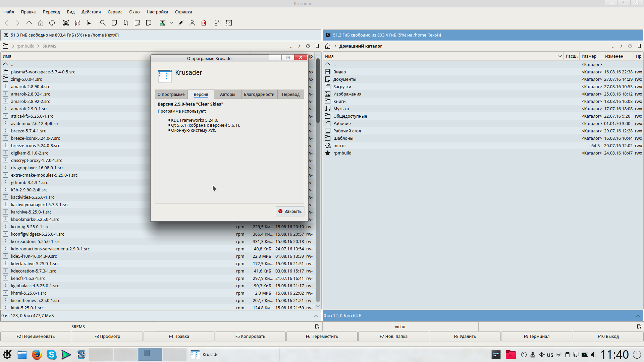The image size is (644, 362).
Task: Expand the mount toolbar dropdown arrow
Action: coord(172,23)
